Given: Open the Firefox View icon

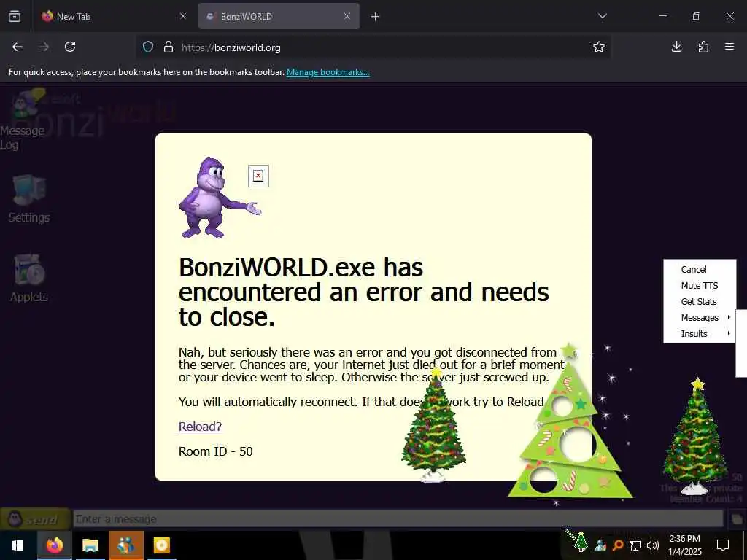Looking at the screenshot, I should pos(15,16).
